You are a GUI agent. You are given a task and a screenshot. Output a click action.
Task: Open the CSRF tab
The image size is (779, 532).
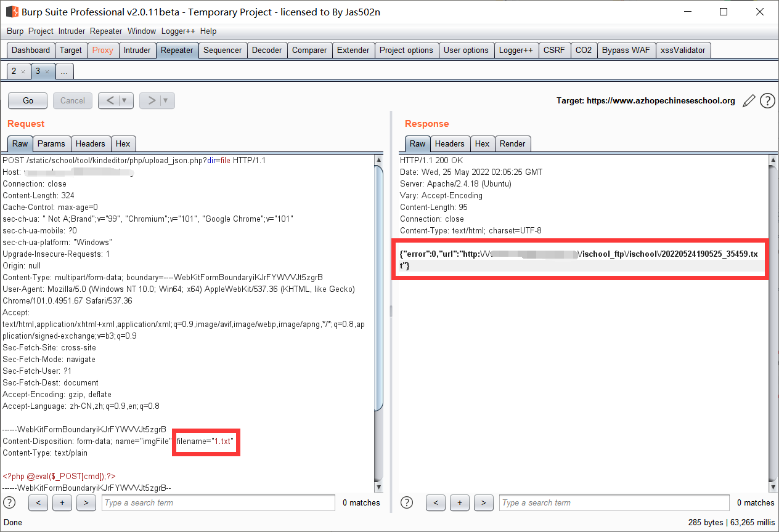[x=554, y=50]
